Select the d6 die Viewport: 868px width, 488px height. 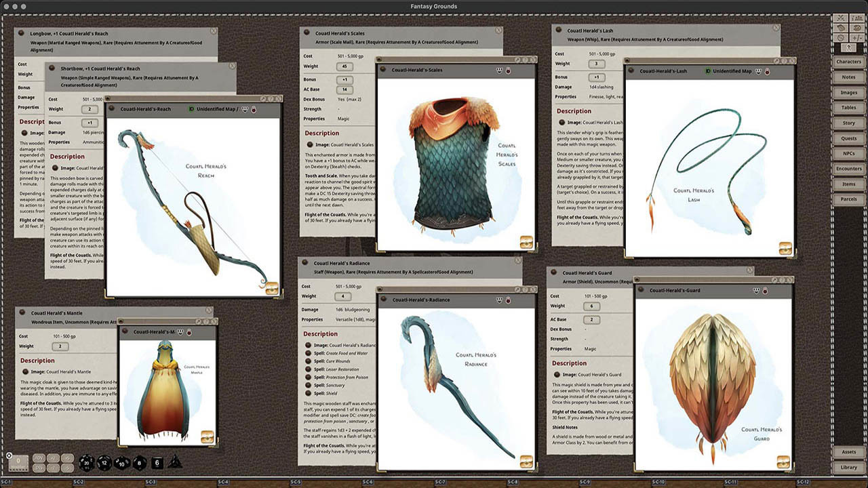[157, 463]
